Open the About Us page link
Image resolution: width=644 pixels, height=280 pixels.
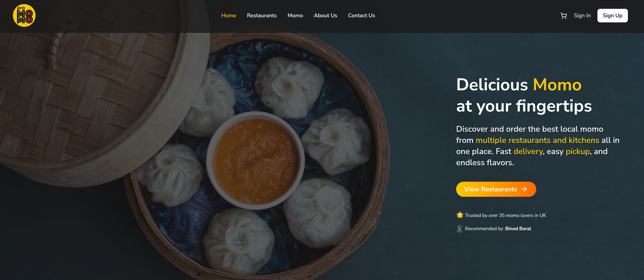point(325,16)
